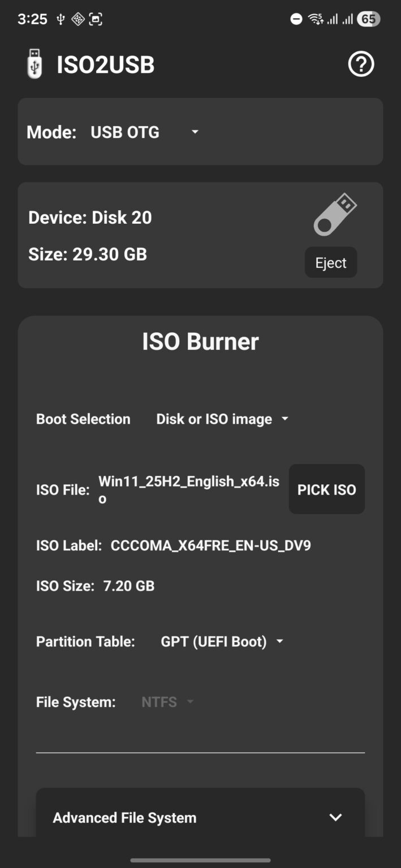Click the Win11_25H2_English_x64.iso filename
Viewport: 401px width, 868px height.
188,489
